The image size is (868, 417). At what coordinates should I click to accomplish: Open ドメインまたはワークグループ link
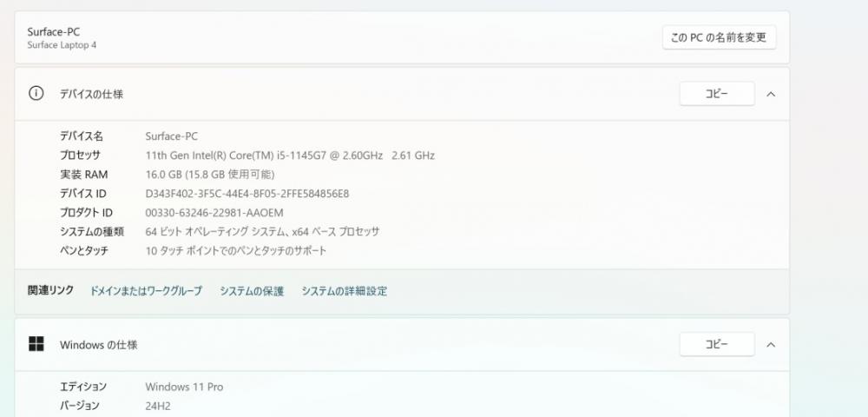click(x=146, y=291)
